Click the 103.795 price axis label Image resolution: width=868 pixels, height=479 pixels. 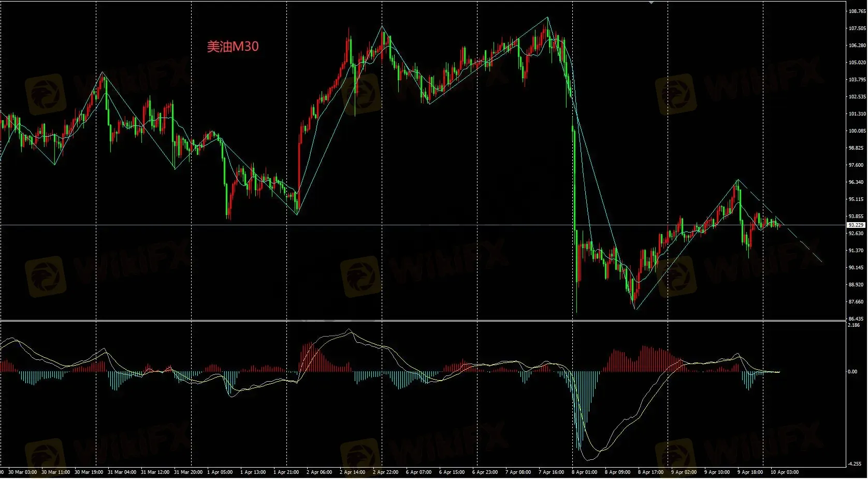pos(857,80)
